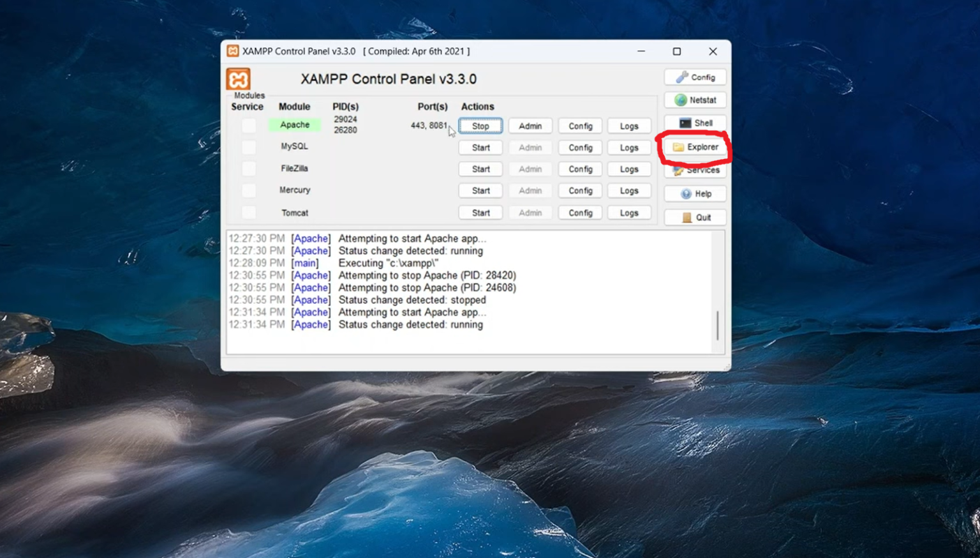
Task: Start the FileZilla module
Action: [x=480, y=169]
